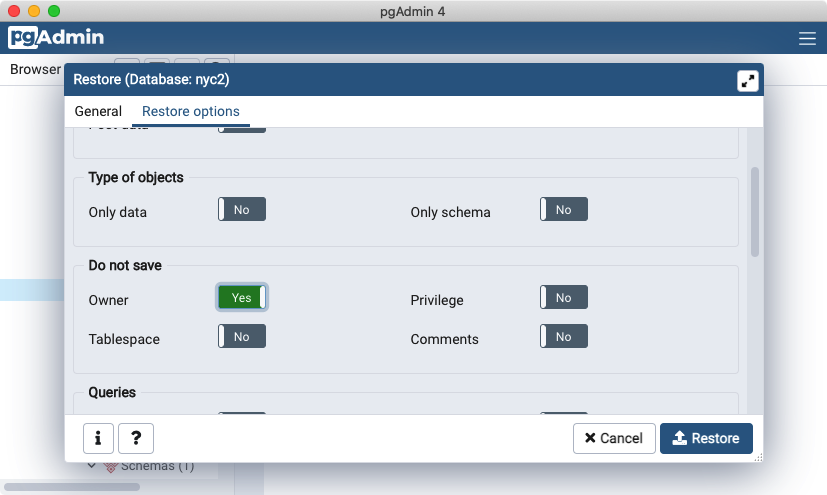Collapse the Schemas tree node
The height and width of the screenshot is (495, 827).
pyautogui.click(x=92, y=466)
